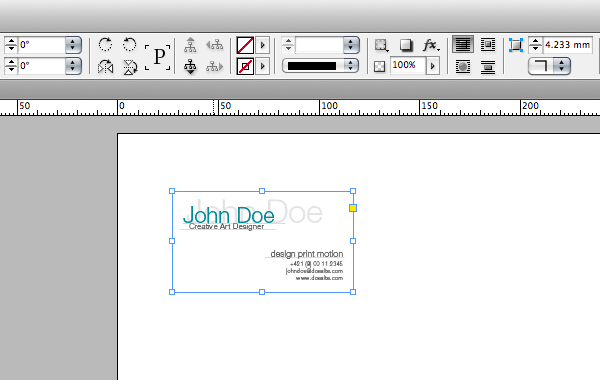The width and height of the screenshot is (600, 380).
Task: Flip the object horizontally
Action: (x=105, y=67)
